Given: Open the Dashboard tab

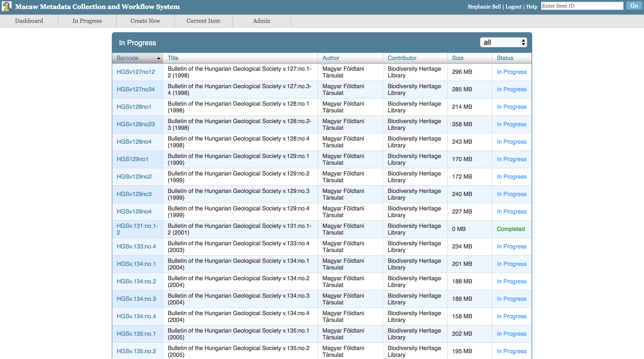Looking at the screenshot, I should coord(29,21).
